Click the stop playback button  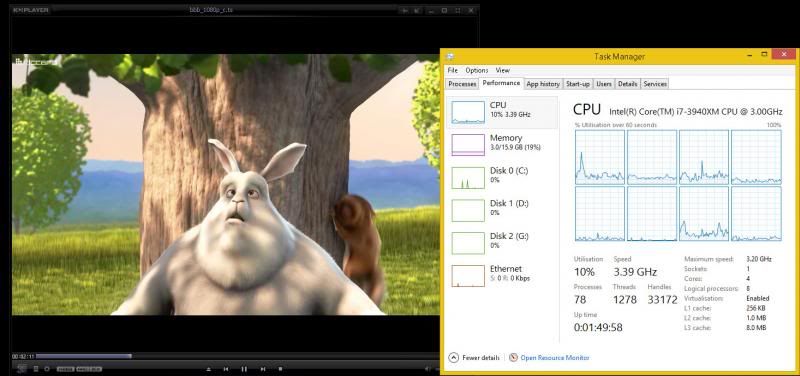pos(280,369)
